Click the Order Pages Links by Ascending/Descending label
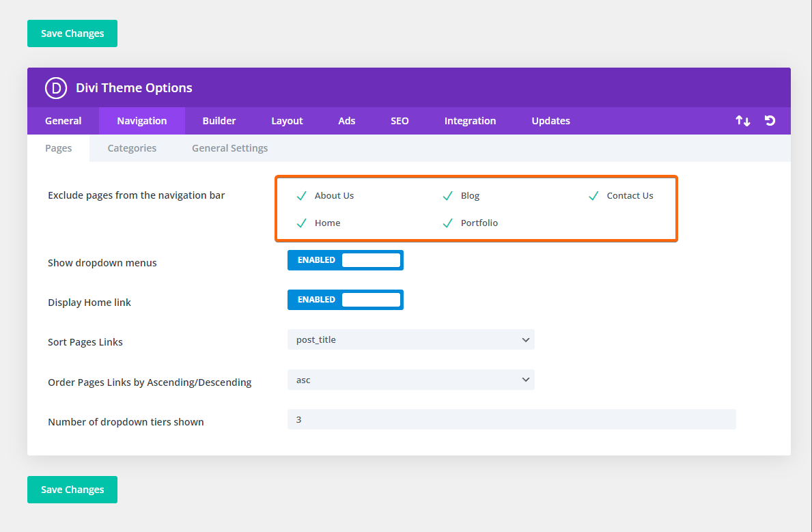Image resolution: width=812 pixels, height=532 pixels. (150, 382)
